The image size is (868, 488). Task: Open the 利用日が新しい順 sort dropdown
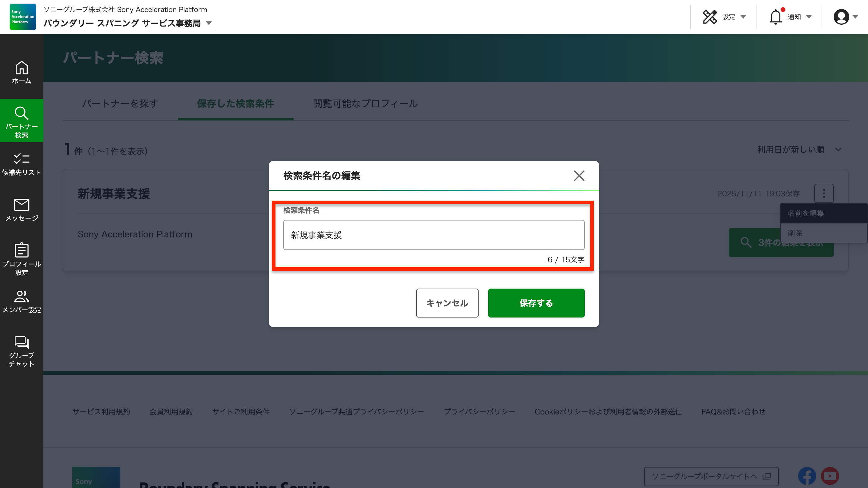(799, 149)
